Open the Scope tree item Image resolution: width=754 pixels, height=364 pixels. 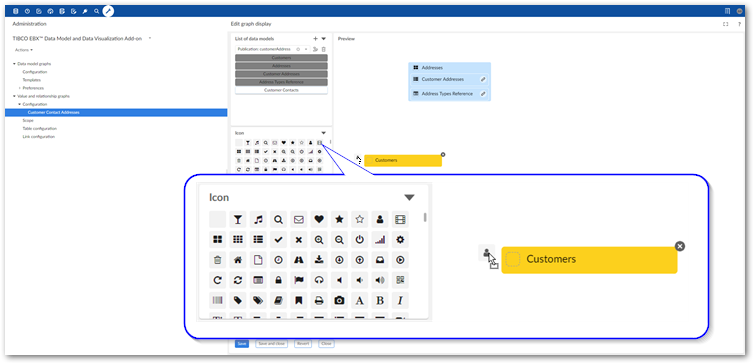click(28, 121)
